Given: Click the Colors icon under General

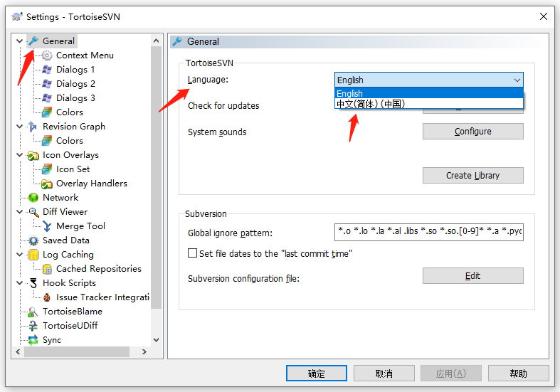Looking at the screenshot, I should 47,112.
